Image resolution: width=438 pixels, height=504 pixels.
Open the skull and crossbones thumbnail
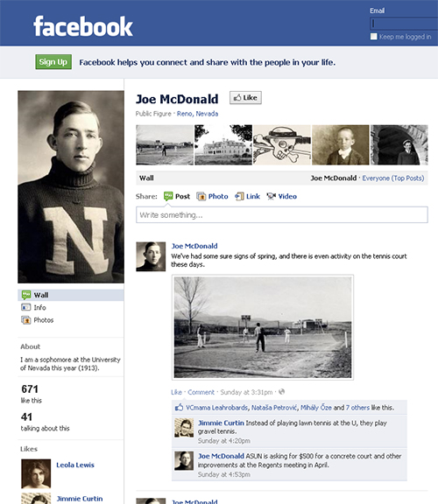[282, 145]
